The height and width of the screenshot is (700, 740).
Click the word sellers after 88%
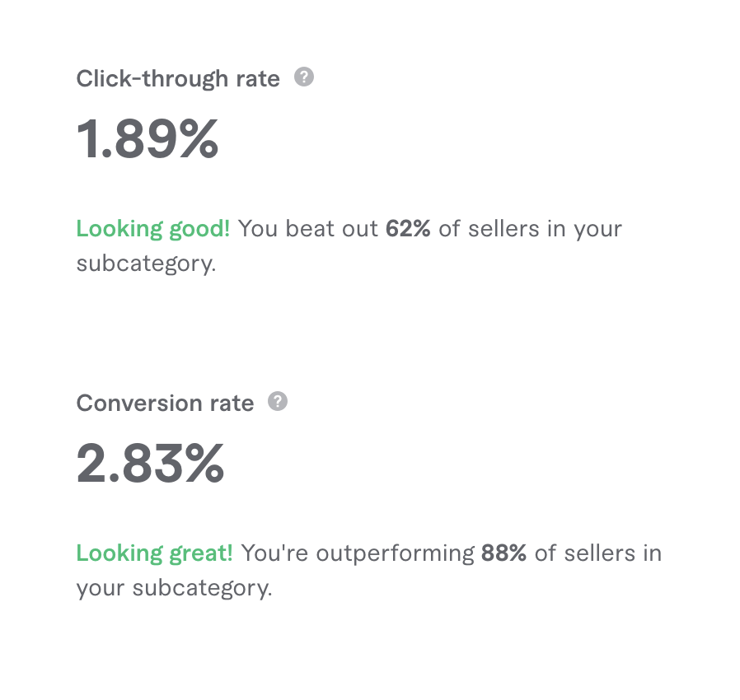(599, 553)
